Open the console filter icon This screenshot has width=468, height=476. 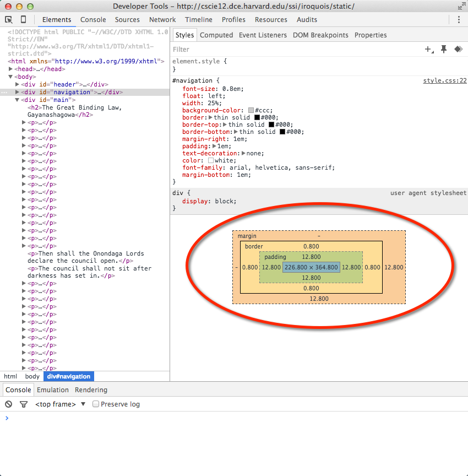click(x=23, y=404)
